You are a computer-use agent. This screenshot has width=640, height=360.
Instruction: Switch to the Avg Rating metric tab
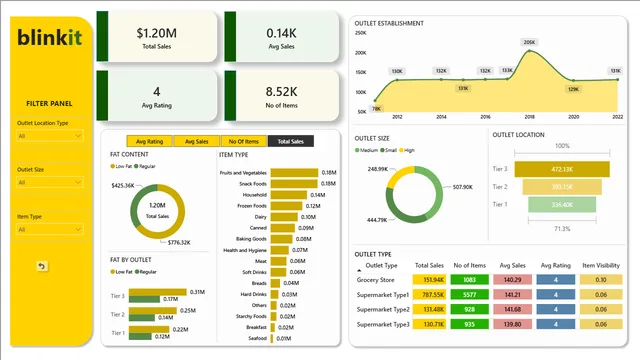coord(149,141)
